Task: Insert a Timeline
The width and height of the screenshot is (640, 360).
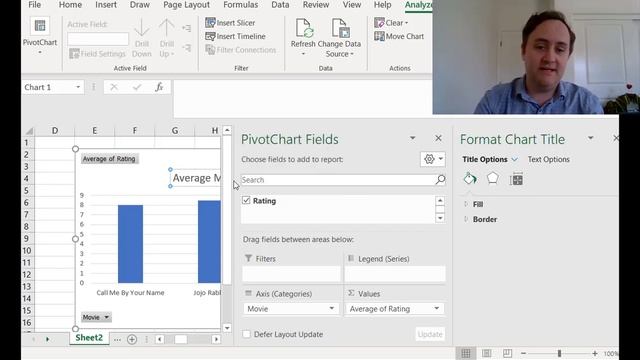Action: coord(236,36)
